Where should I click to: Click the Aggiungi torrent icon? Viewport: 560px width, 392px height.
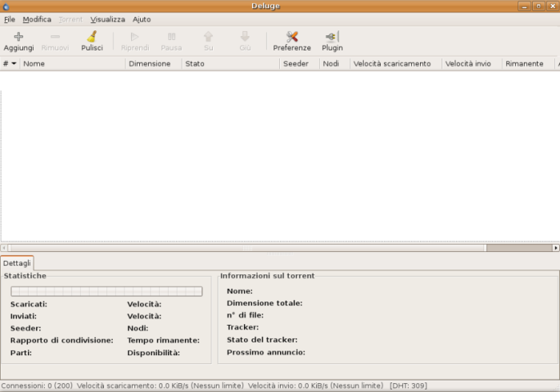pyautogui.click(x=18, y=36)
